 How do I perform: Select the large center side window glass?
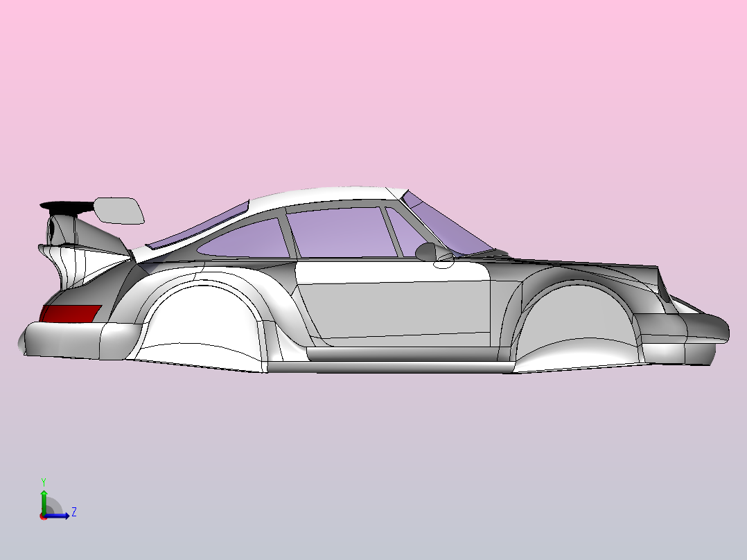click(x=341, y=233)
